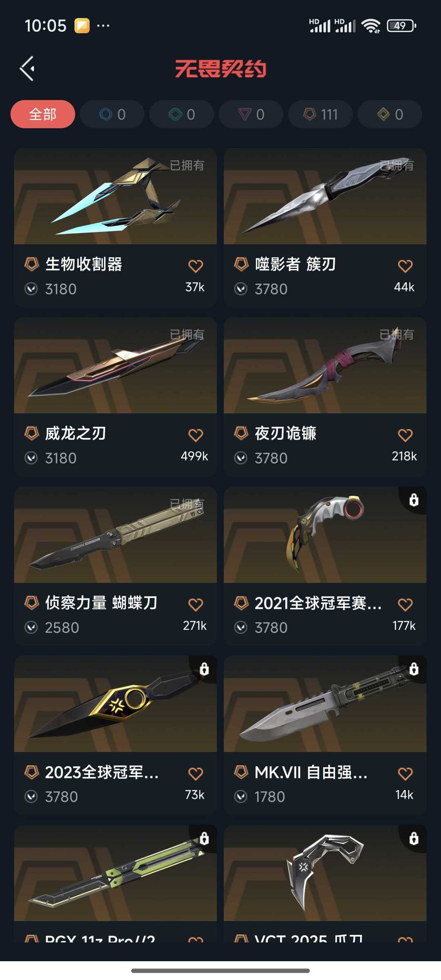Tap the lock badge on MK.VII knife
The height and width of the screenshot is (980, 441).
tap(414, 669)
